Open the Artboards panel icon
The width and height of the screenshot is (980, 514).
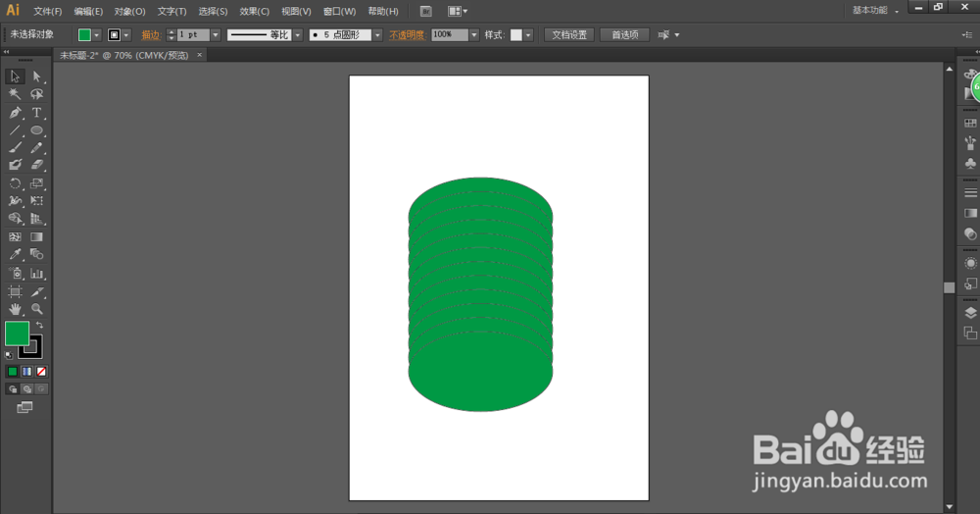(x=970, y=334)
